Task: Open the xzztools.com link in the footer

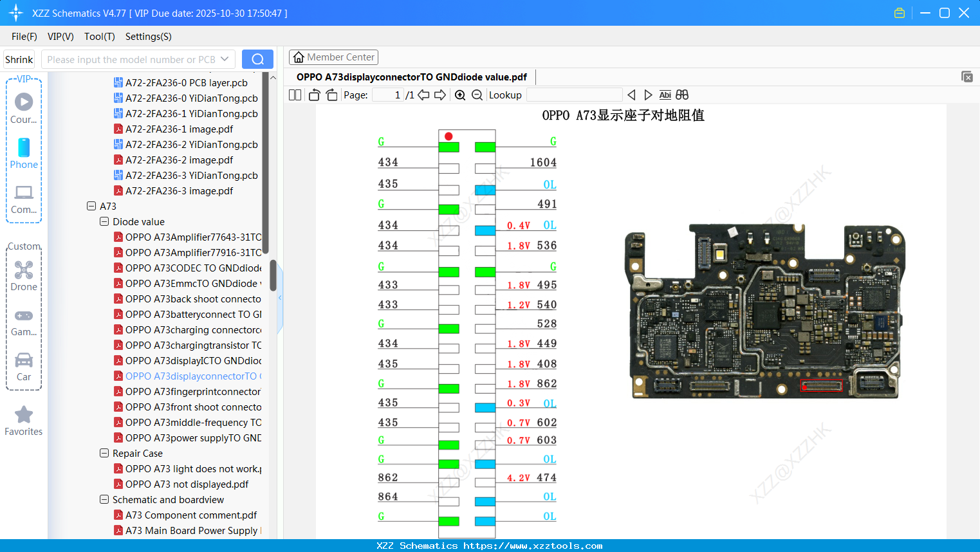Action: [x=533, y=546]
